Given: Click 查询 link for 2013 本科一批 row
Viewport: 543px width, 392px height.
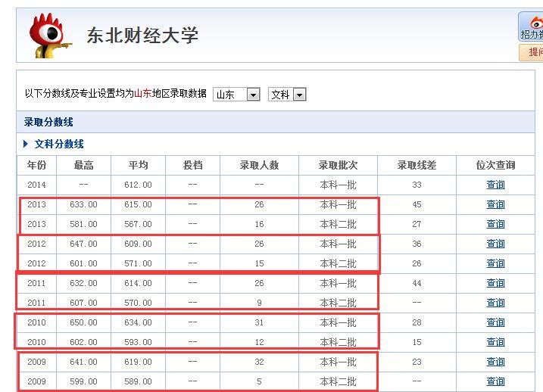Looking at the screenshot, I should pos(495,204).
